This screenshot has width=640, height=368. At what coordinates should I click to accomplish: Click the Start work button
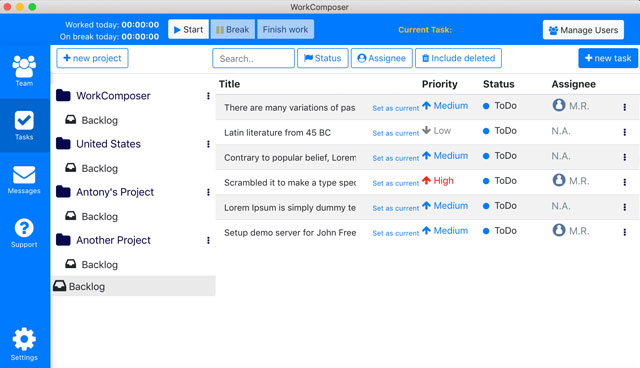188,29
